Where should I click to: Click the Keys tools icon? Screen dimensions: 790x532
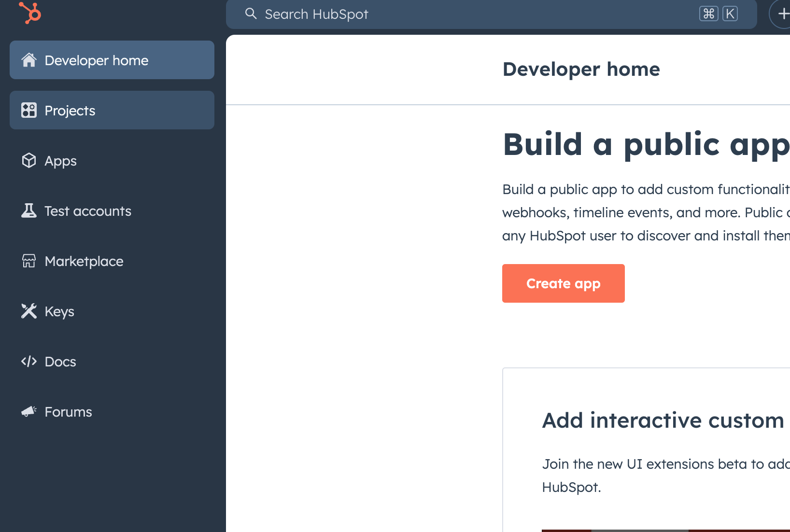[29, 311]
